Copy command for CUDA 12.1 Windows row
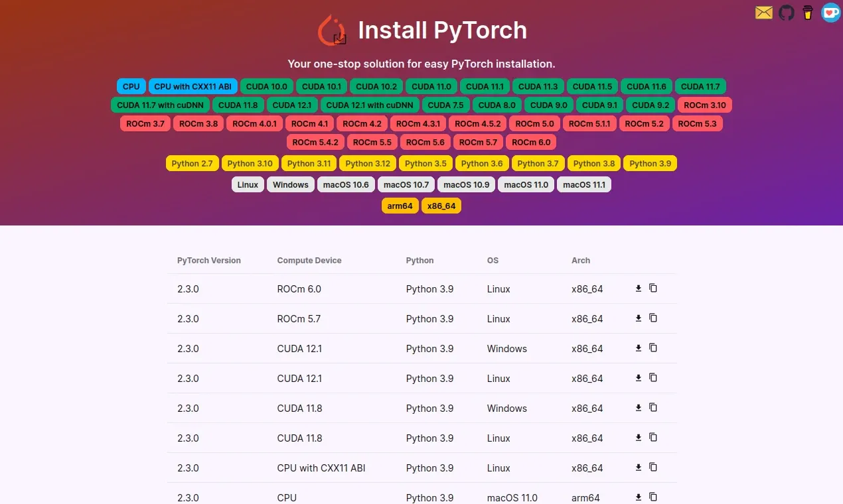 [653, 348]
